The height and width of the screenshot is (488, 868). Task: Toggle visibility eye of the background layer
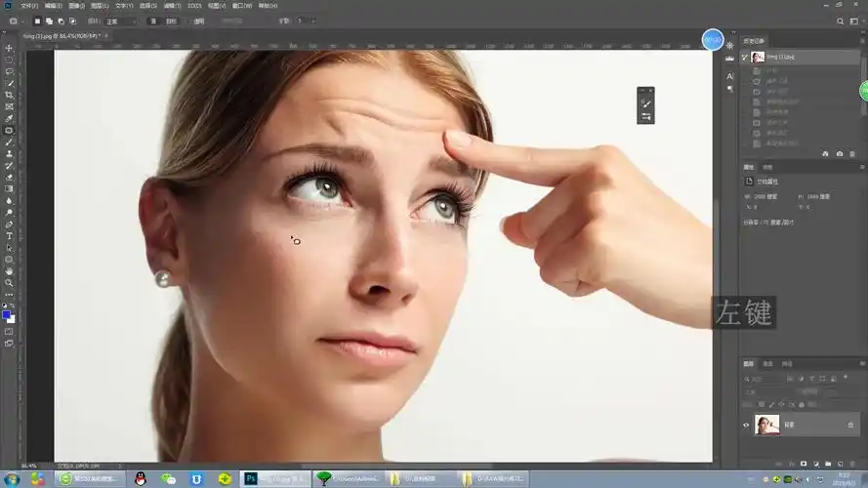(747, 425)
